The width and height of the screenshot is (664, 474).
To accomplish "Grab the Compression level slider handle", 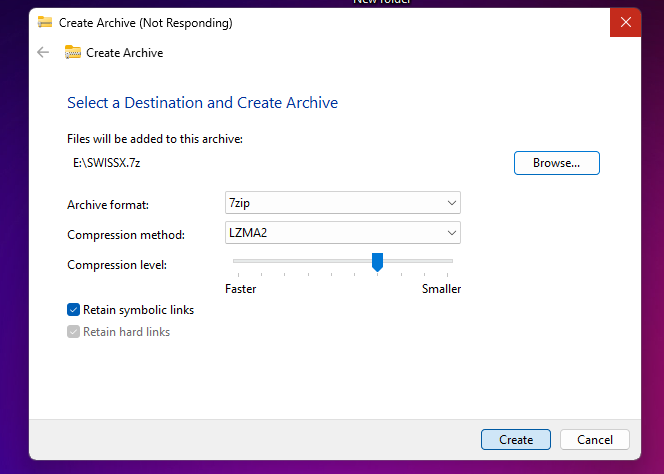I will click(377, 262).
